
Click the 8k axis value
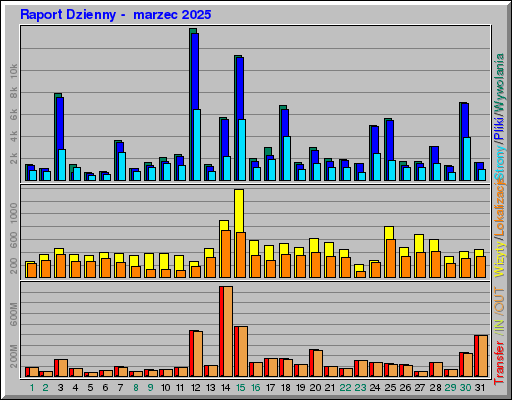[14, 93]
